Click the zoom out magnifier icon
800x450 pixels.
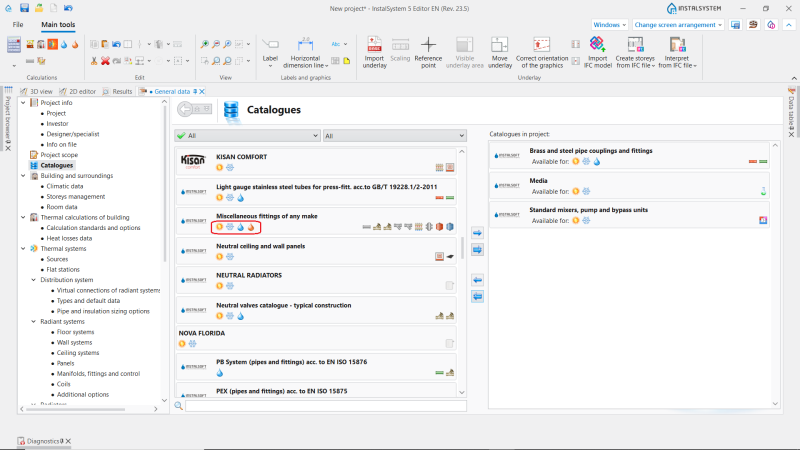(216, 44)
